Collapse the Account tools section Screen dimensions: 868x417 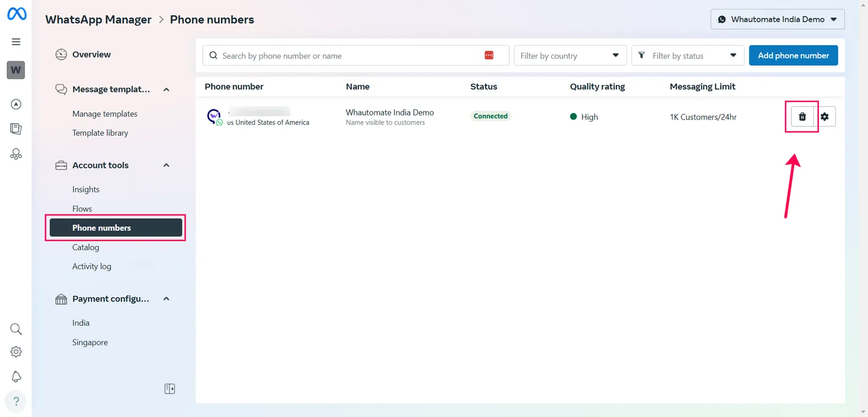(x=167, y=165)
